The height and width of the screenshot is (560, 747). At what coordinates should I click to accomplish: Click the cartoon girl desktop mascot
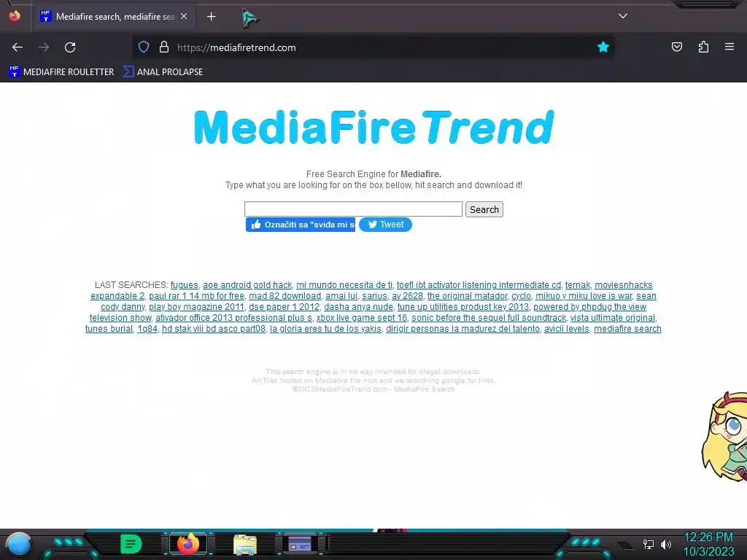tap(724, 436)
